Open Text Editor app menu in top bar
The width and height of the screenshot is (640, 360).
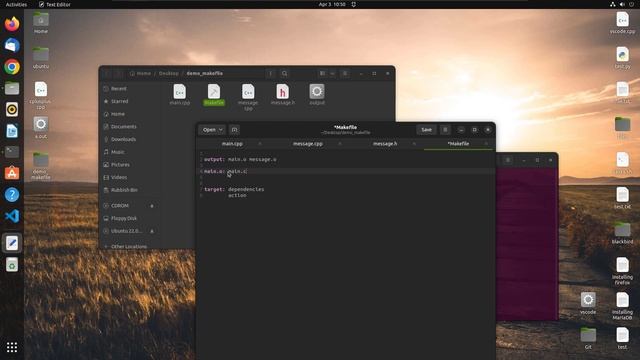[54, 4]
